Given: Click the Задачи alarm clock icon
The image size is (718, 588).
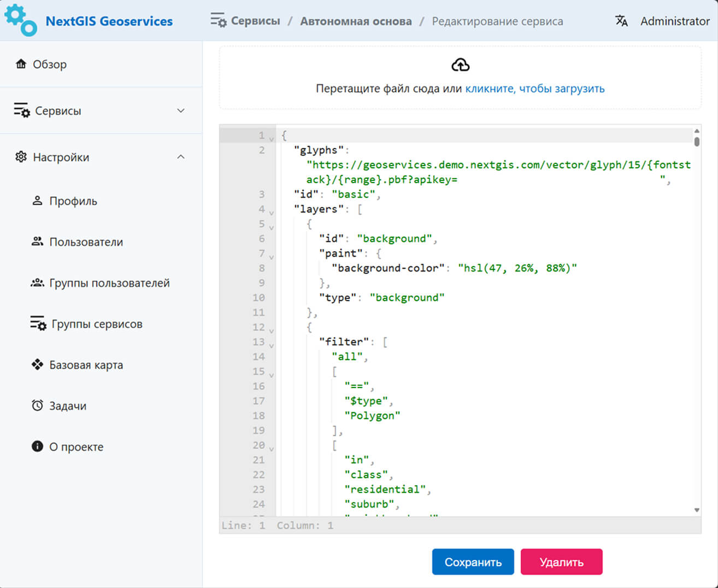Looking at the screenshot, I should (x=37, y=405).
